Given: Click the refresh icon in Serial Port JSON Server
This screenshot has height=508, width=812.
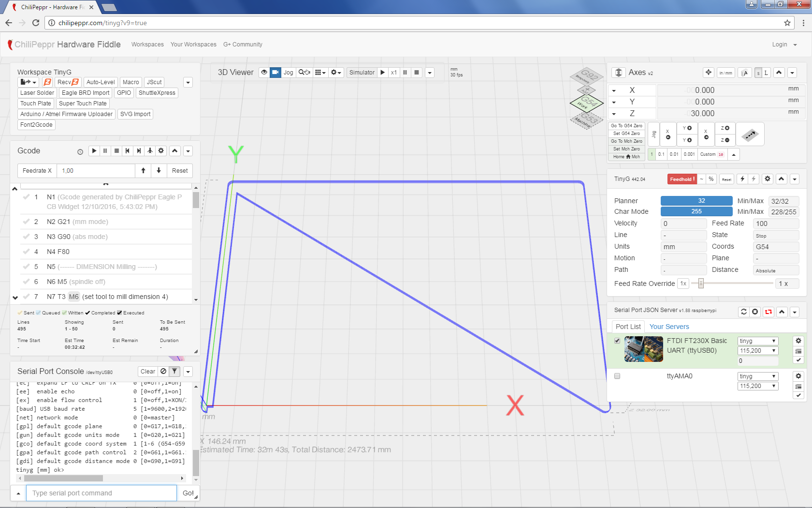Looking at the screenshot, I should coord(744,312).
